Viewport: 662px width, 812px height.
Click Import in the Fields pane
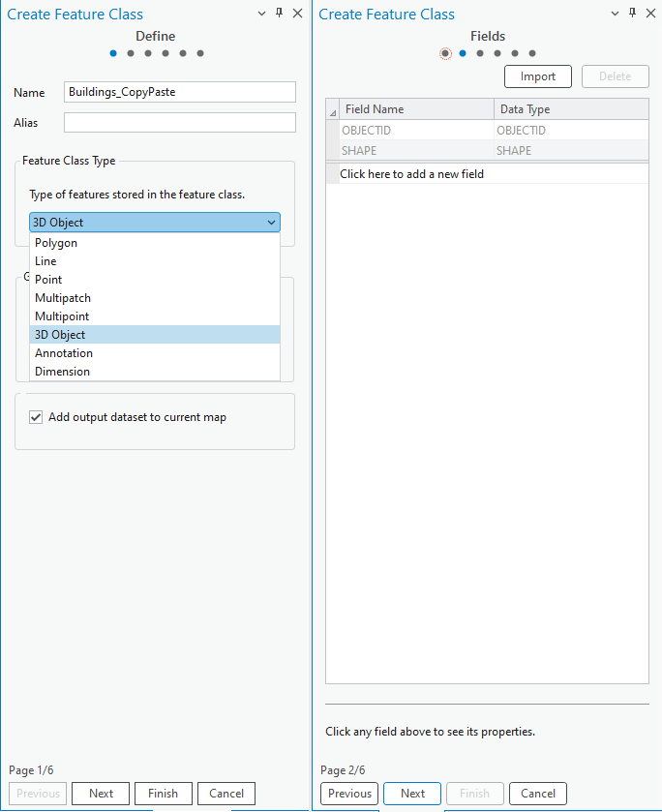click(538, 76)
